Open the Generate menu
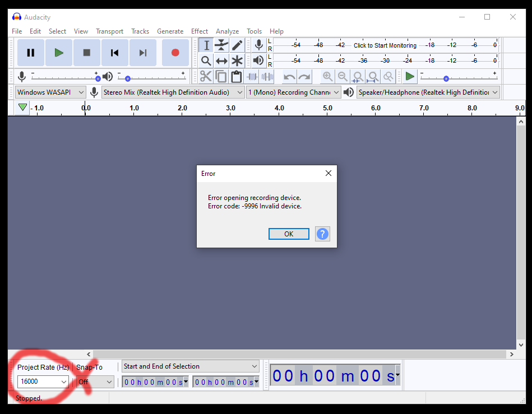Screen dimensions: 532x414 (170, 31)
